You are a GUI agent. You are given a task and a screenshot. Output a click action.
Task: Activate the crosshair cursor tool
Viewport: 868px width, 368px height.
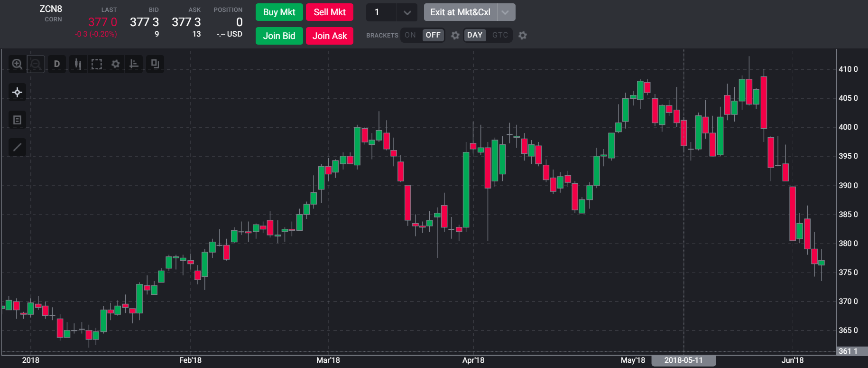point(17,92)
